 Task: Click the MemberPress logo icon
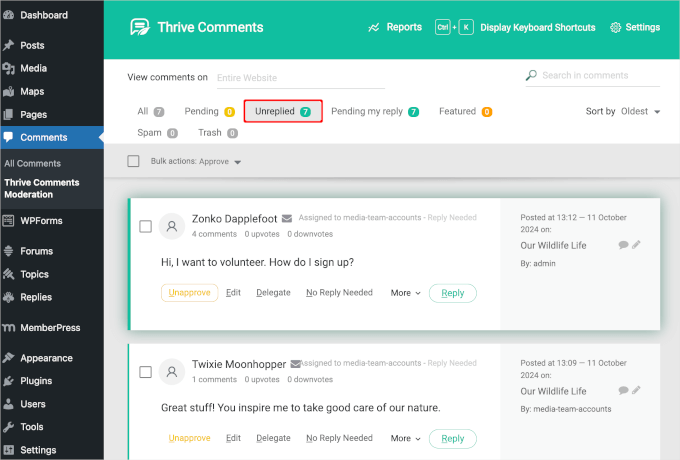[9, 328]
